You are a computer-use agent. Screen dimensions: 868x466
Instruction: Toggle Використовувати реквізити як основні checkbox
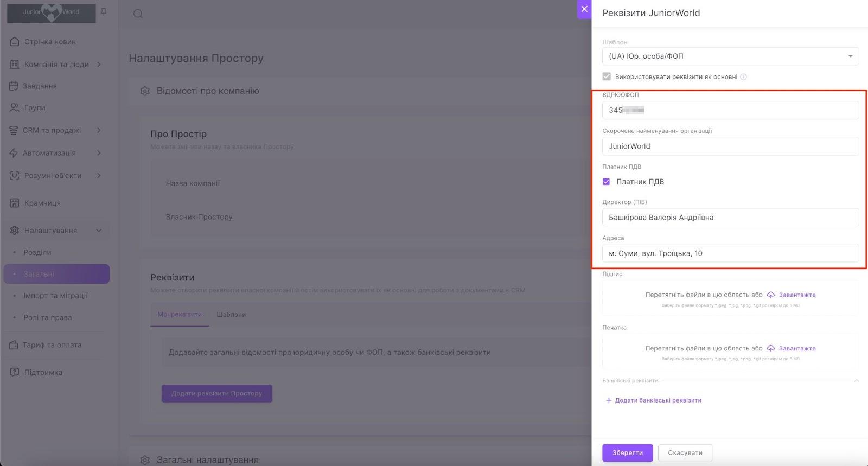point(607,76)
